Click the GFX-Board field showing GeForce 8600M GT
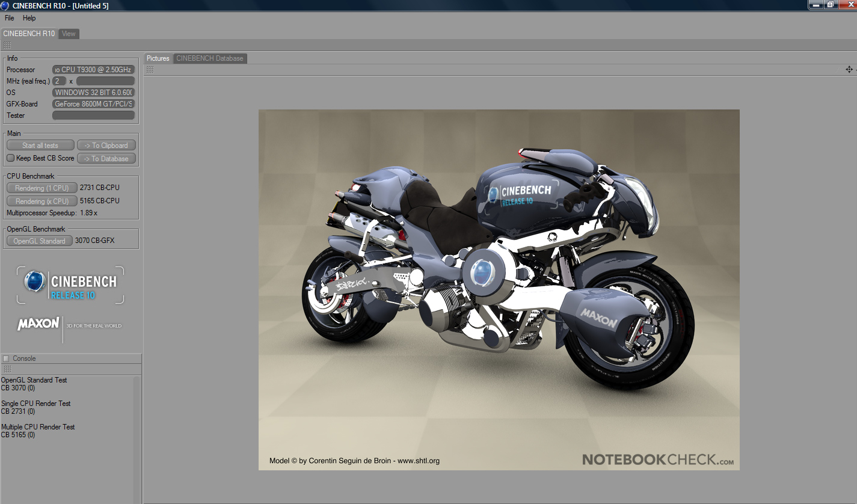The width and height of the screenshot is (857, 504). [x=93, y=104]
